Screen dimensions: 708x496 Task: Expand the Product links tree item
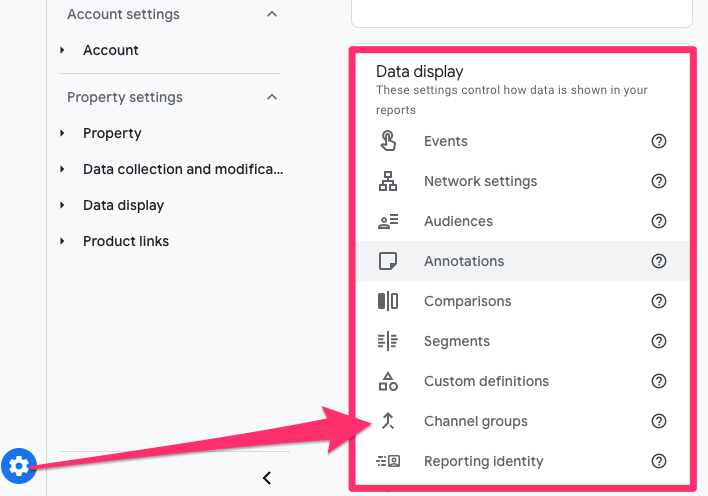click(x=63, y=241)
